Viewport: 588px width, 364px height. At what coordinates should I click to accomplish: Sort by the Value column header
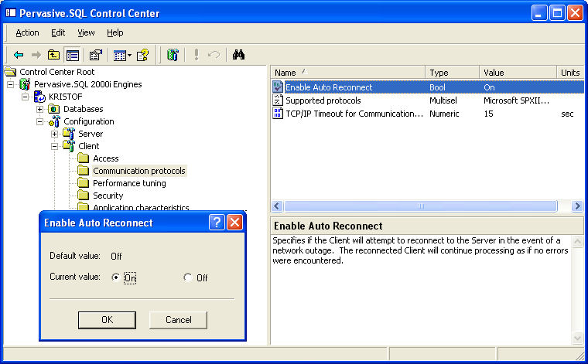(518, 73)
